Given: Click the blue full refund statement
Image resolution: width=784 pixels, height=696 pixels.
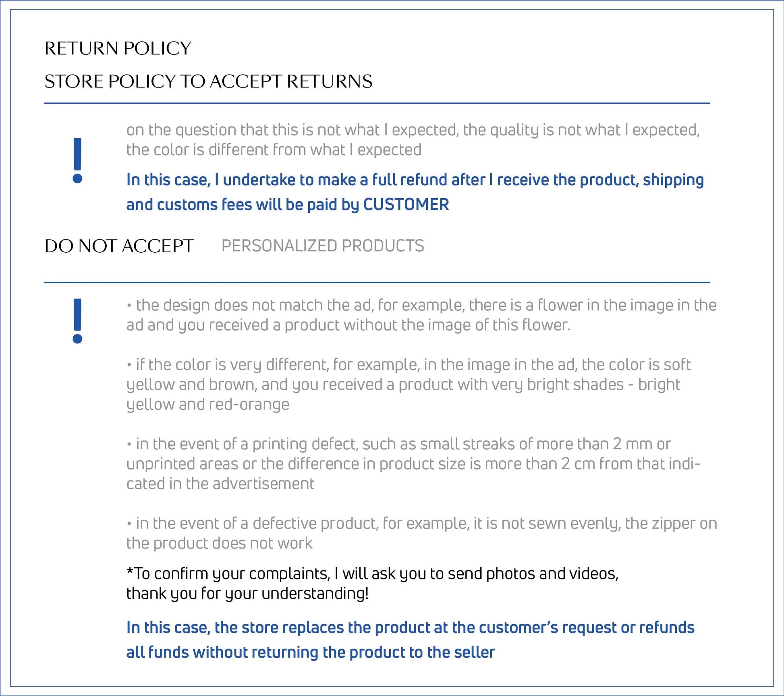Looking at the screenshot, I should 415,180.
